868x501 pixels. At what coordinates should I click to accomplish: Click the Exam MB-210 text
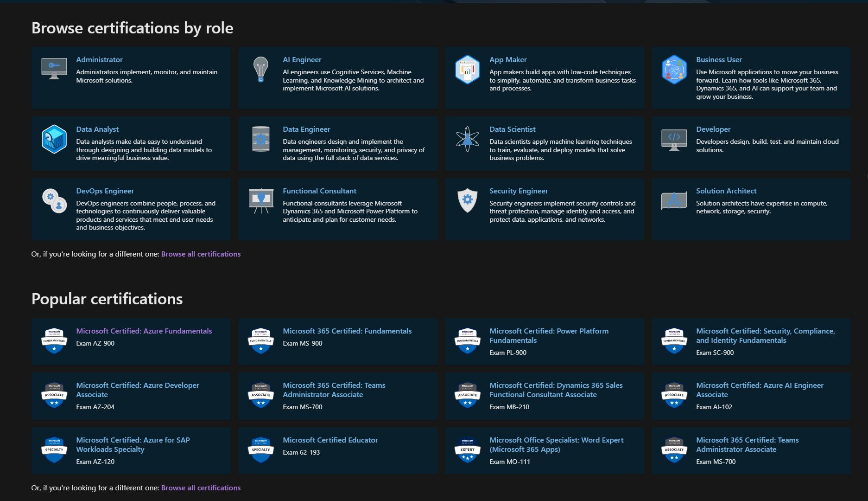point(509,407)
